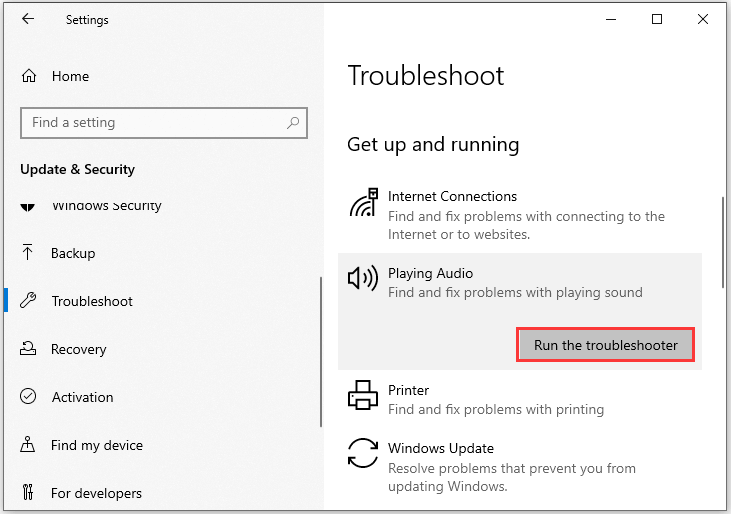
Task: Click Run the troubleshooter button
Action: tap(606, 345)
